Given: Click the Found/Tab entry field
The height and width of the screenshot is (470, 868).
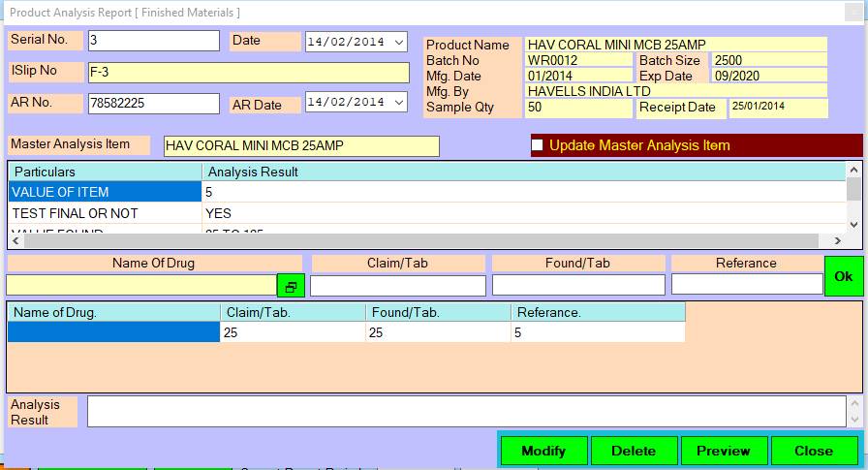Looking at the screenshot, I should (577, 286).
